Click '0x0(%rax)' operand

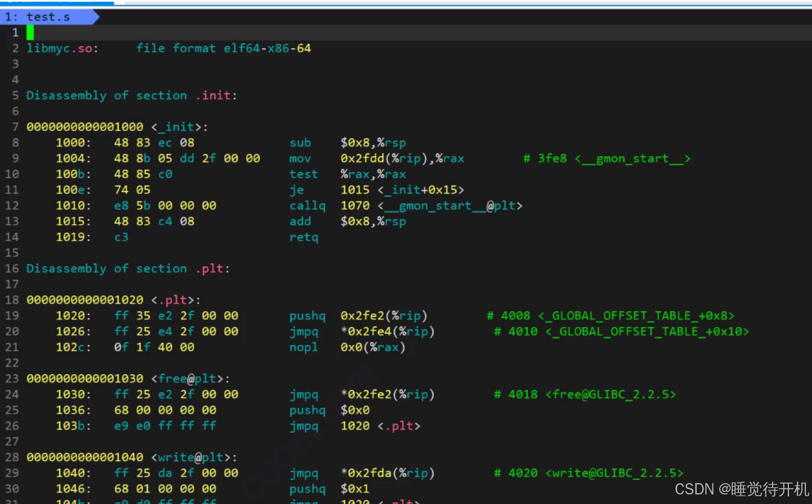point(373,347)
